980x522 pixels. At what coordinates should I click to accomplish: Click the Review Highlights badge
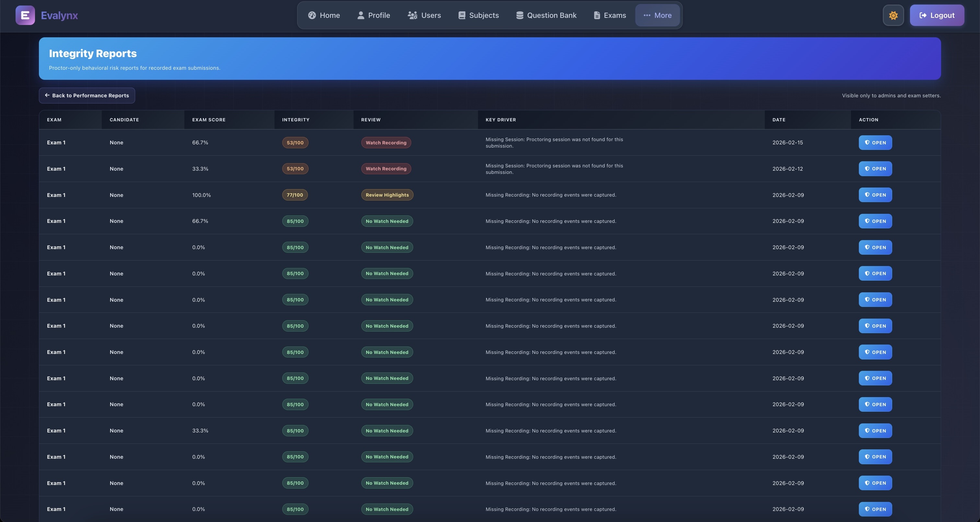(387, 195)
